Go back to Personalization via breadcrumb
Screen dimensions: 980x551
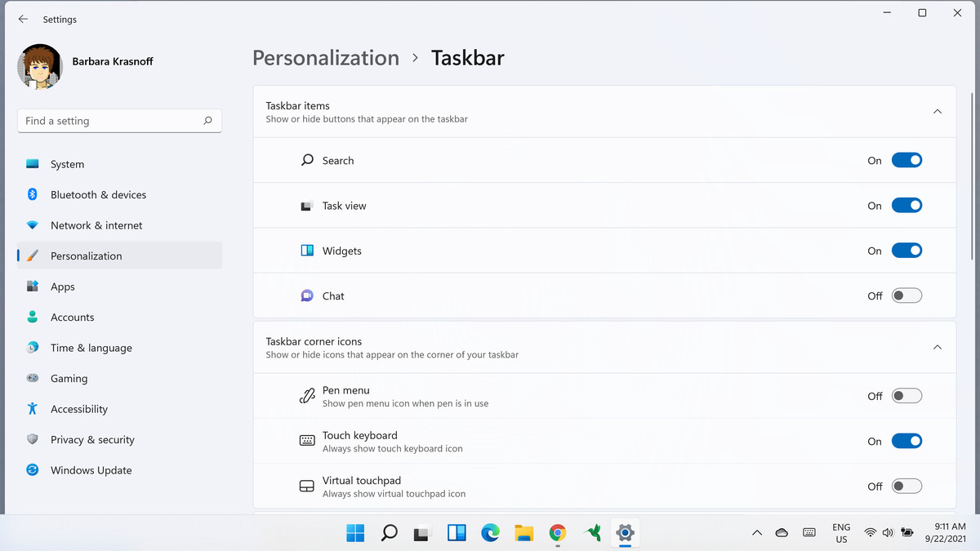[326, 58]
